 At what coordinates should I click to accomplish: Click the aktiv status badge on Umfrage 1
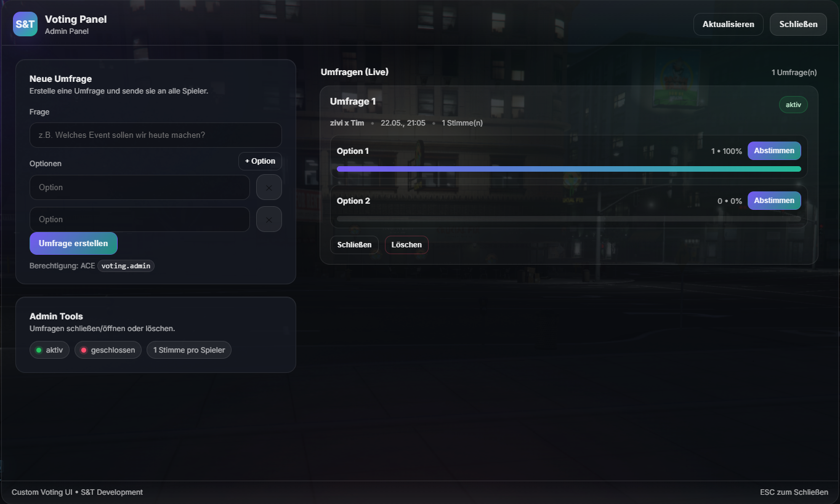[793, 105]
